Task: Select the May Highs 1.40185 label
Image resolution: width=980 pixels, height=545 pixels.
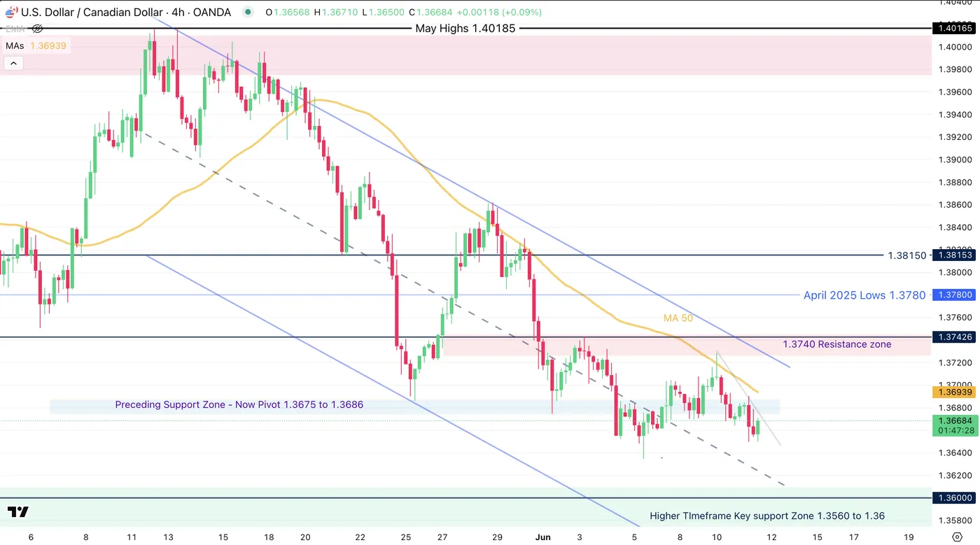Action: click(x=465, y=29)
